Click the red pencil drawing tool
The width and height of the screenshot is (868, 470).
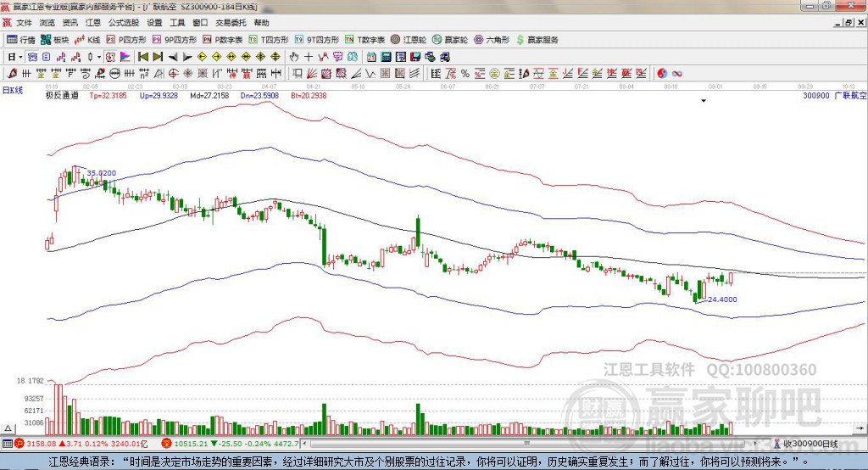pos(13,74)
